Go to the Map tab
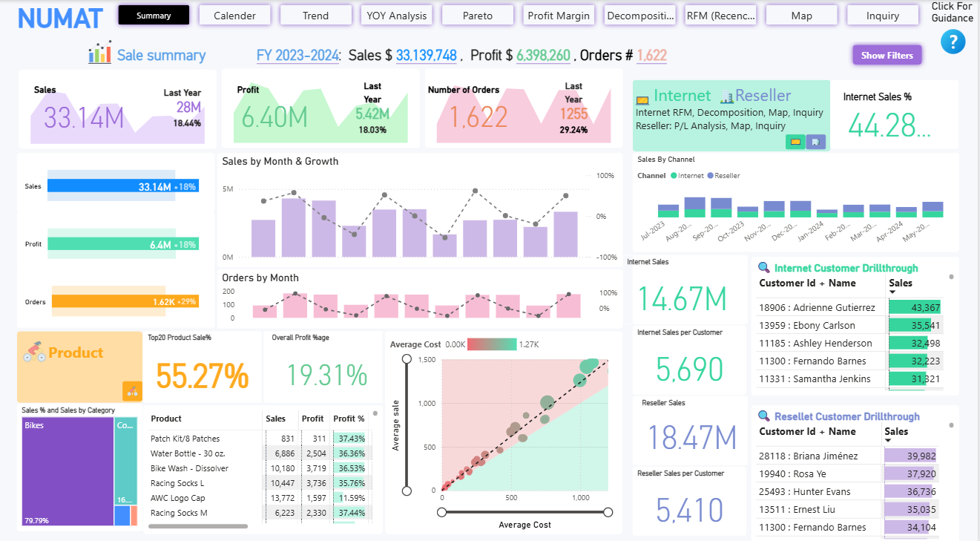The width and height of the screenshot is (980, 541). (802, 16)
